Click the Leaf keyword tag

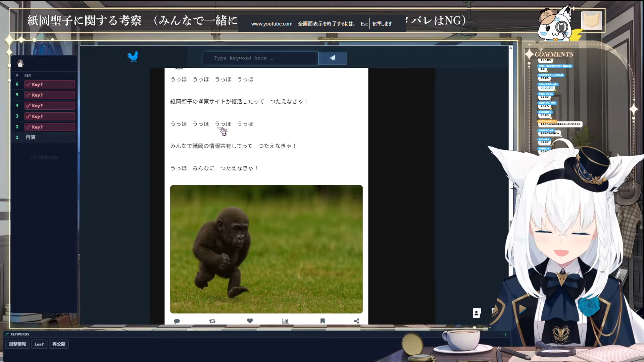point(39,344)
